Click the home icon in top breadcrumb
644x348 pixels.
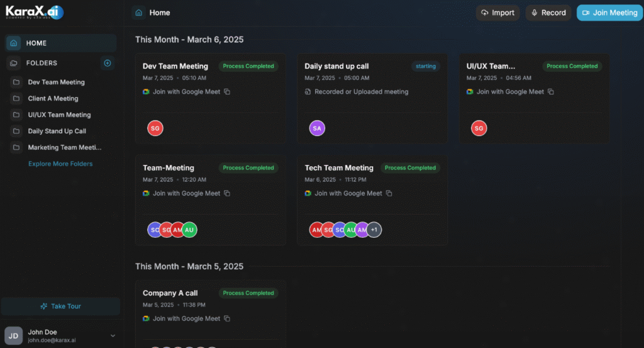tap(139, 13)
